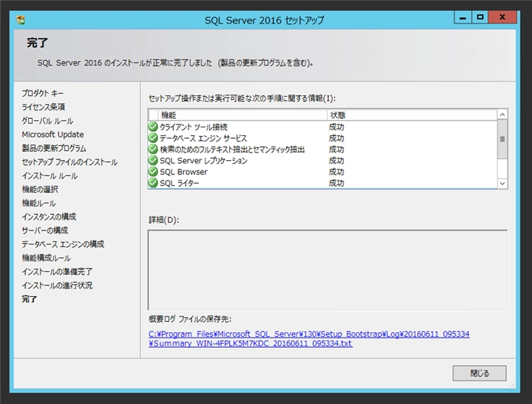Click green check icon beside クライアント ツール接続

[153, 127]
